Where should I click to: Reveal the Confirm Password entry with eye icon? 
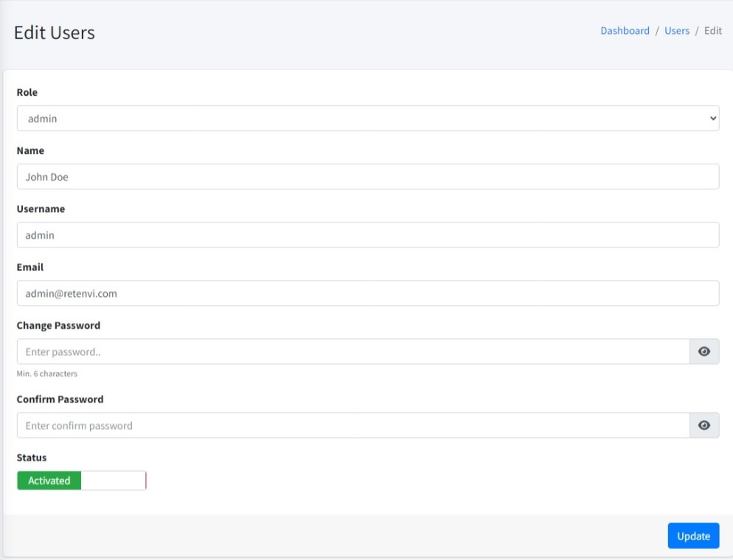click(704, 425)
